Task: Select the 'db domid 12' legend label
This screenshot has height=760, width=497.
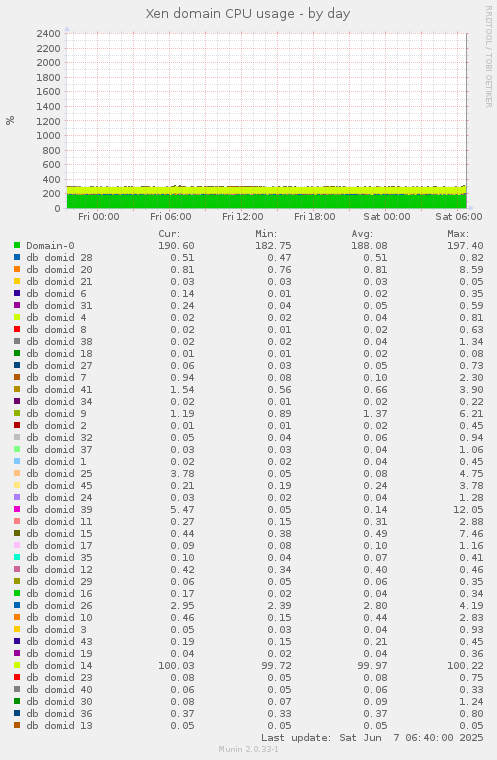Action: click(x=59, y=570)
